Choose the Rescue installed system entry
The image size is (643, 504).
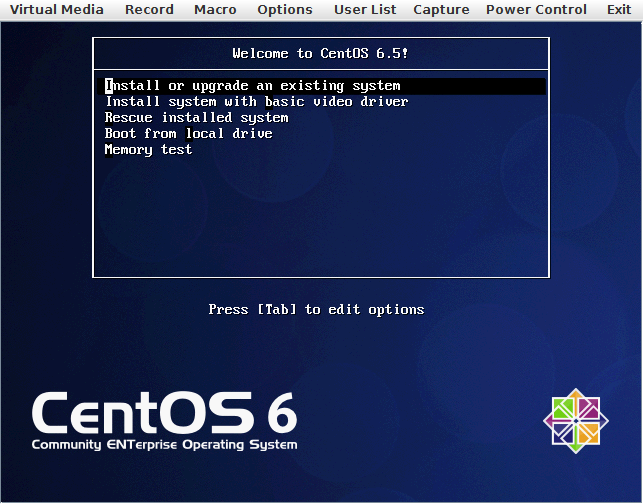coord(197,118)
